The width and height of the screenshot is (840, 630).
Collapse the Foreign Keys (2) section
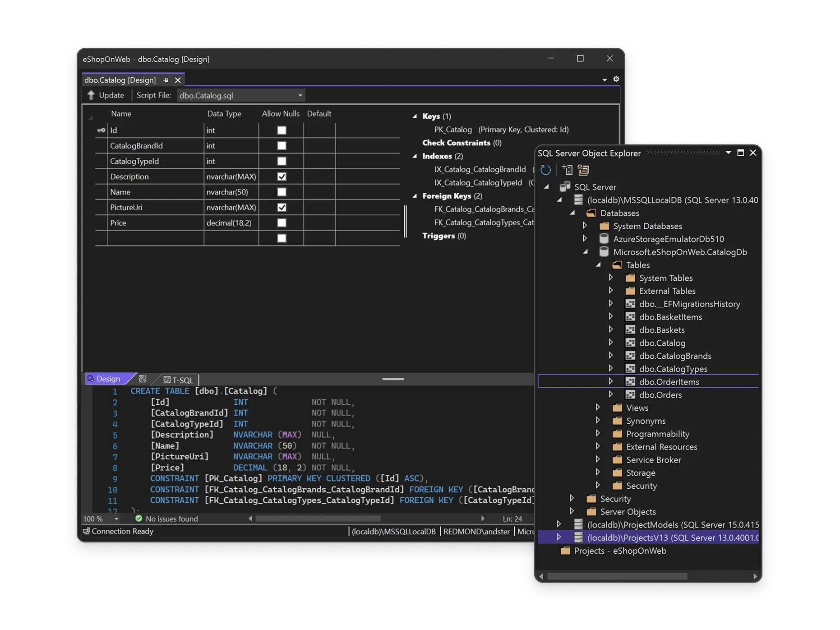415,196
